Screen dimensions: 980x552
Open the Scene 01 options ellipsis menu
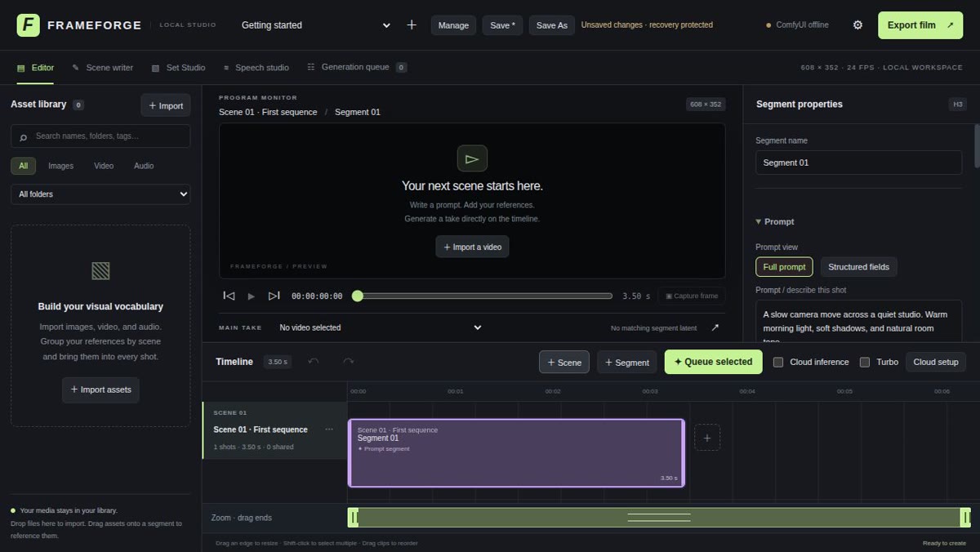[x=329, y=430]
